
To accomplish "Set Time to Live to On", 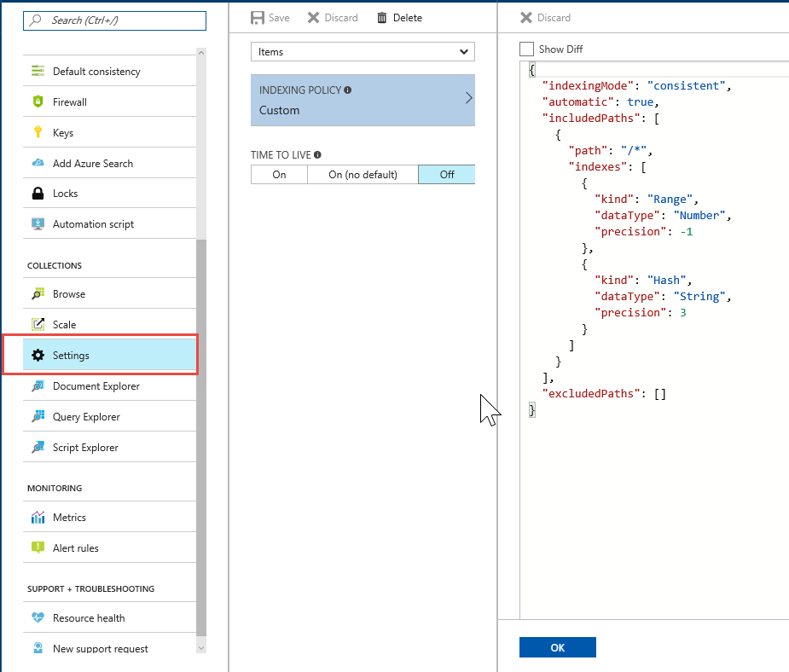I will (x=279, y=175).
